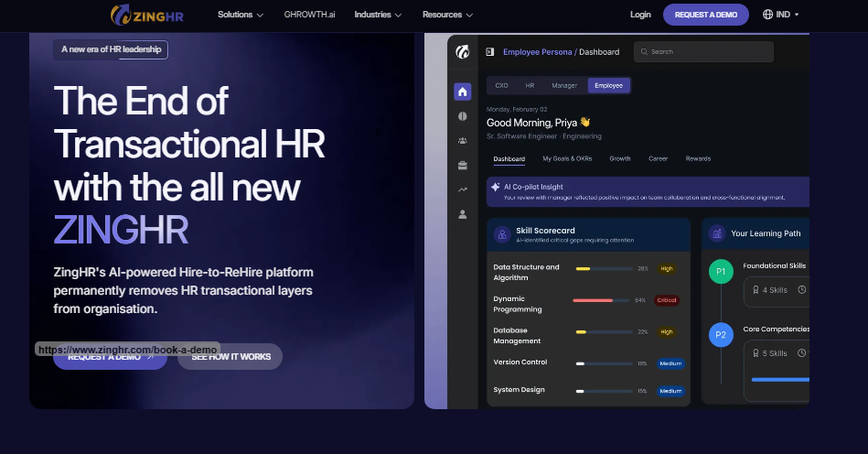Screen dimensions: 868x454
Task: Click the hero Request a Demo button
Action: (x=110, y=357)
